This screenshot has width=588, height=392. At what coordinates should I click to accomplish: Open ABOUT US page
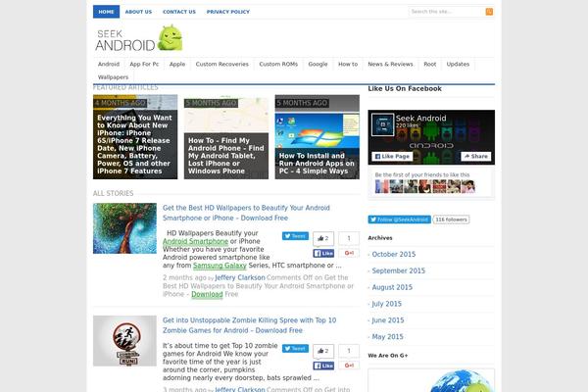138,12
